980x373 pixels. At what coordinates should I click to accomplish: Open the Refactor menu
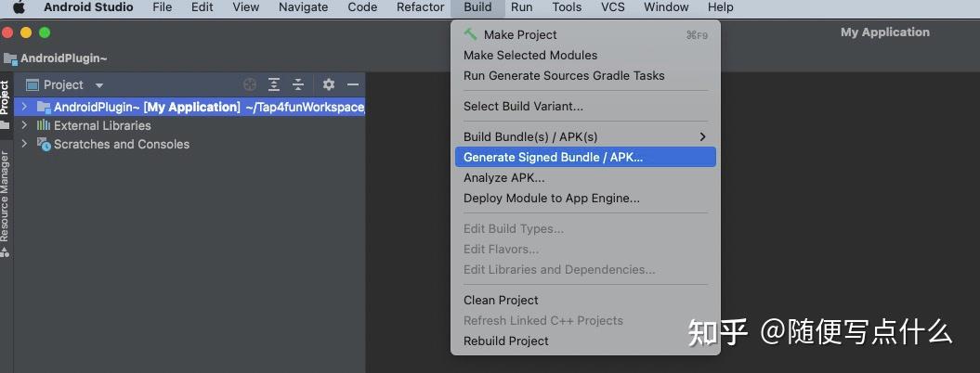[x=420, y=7]
